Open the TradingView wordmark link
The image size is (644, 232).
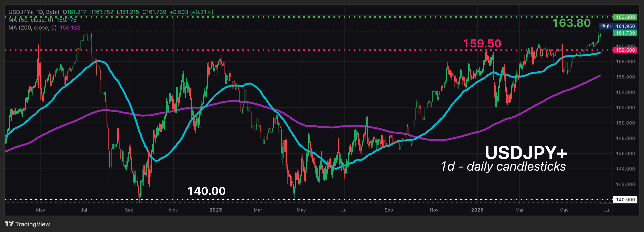click(x=32, y=224)
